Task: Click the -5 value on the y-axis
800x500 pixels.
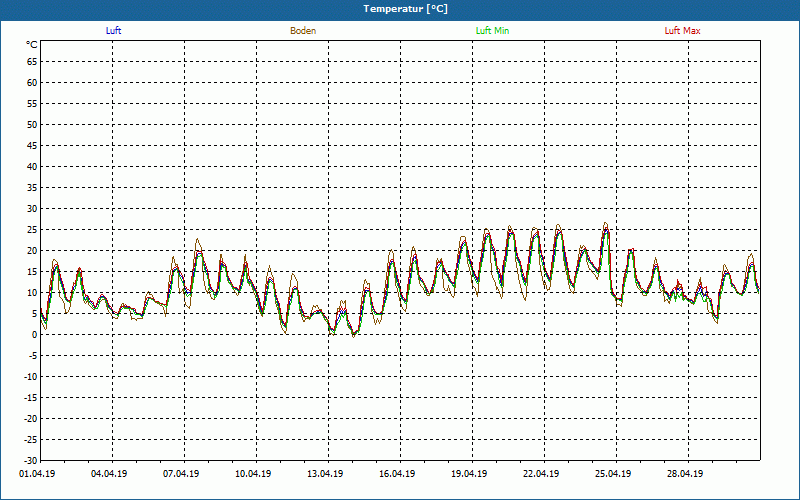Action: click(x=33, y=356)
